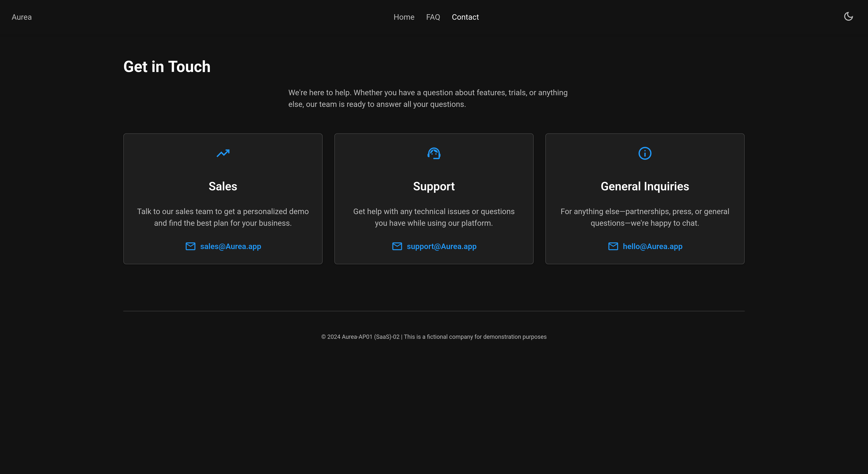Screen dimensions: 868x474
Task: Email sales@Aurea.app link
Action: pyautogui.click(x=230, y=246)
